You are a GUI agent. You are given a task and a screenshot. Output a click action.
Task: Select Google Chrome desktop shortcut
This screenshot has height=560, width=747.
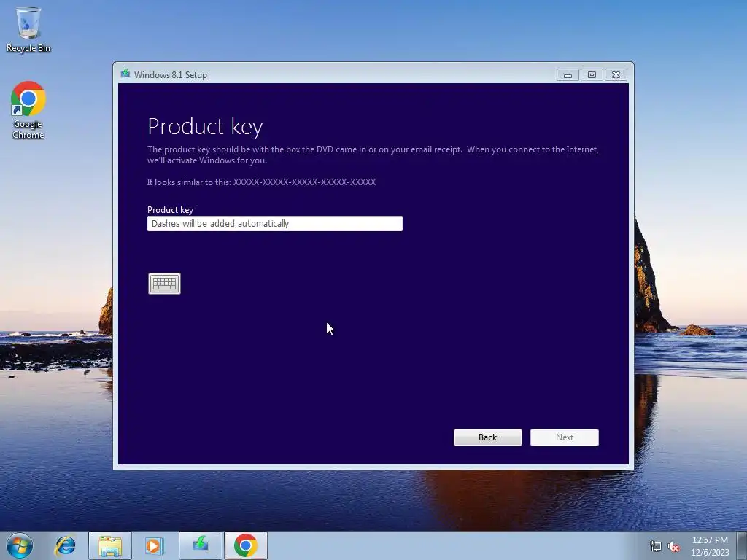28,110
